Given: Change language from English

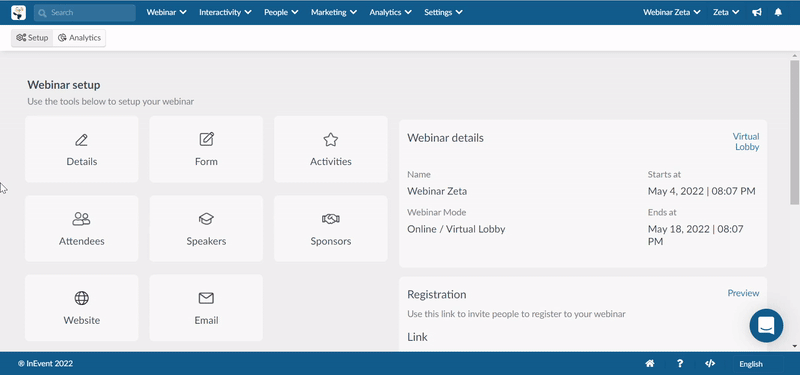Looking at the screenshot, I should click(751, 364).
